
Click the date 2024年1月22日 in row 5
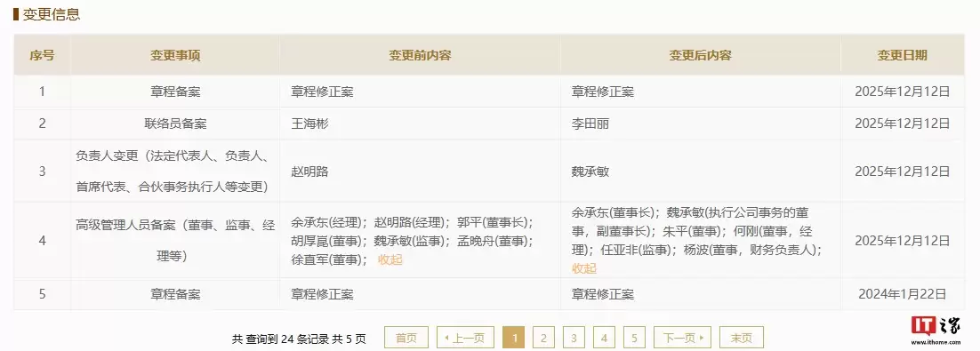pos(903,294)
